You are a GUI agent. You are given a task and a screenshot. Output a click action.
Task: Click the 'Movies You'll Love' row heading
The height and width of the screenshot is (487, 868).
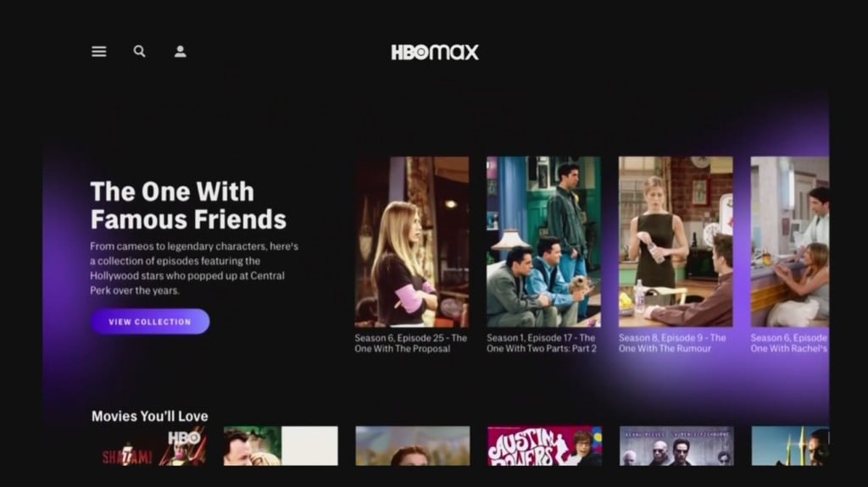149,416
